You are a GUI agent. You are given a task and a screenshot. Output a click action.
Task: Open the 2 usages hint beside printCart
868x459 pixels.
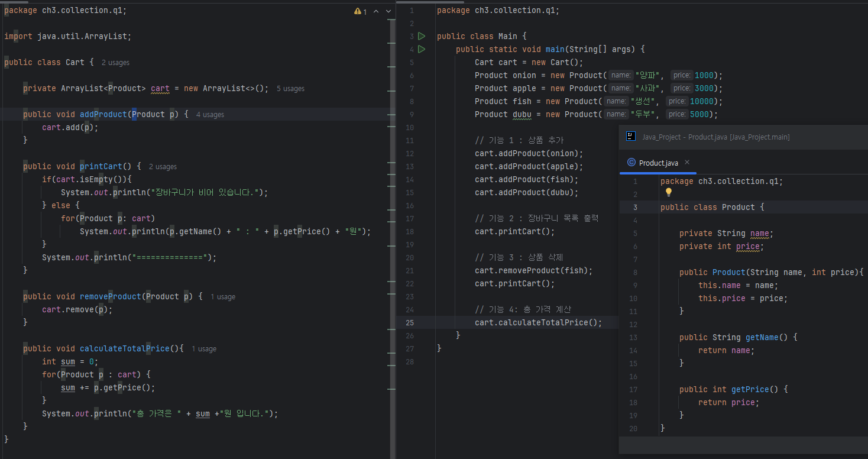tap(163, 166)
